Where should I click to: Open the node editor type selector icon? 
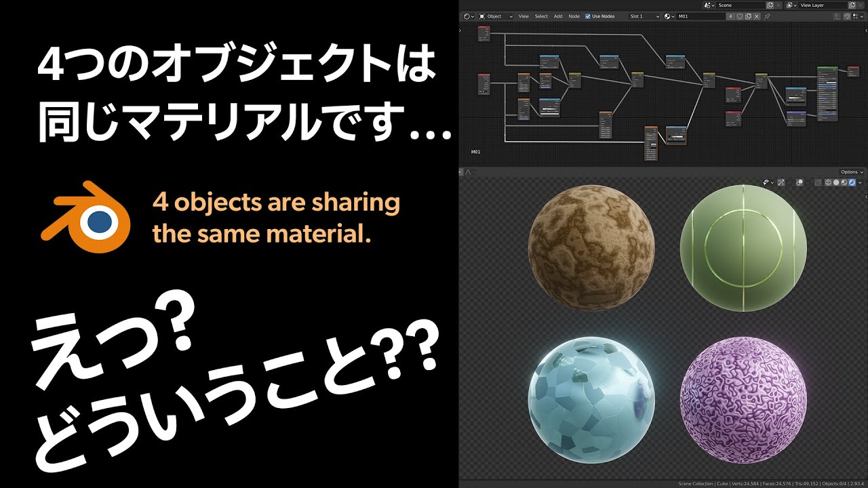[468, 16]
